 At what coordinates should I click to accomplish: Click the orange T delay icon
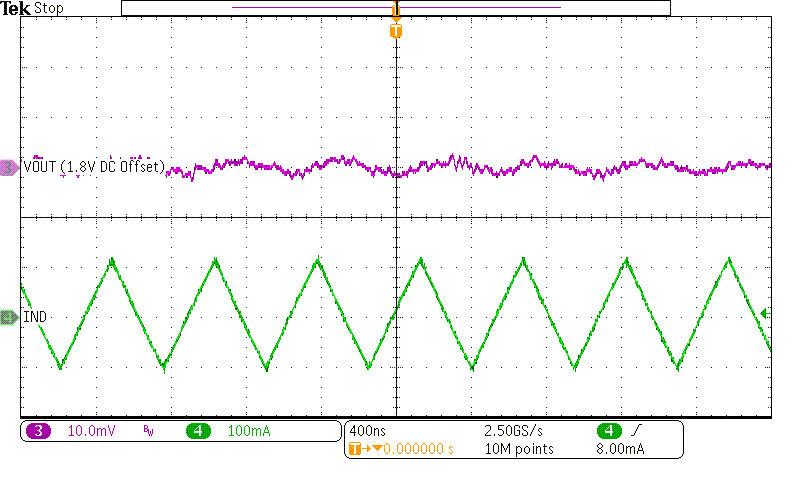(x=355, y=449)
